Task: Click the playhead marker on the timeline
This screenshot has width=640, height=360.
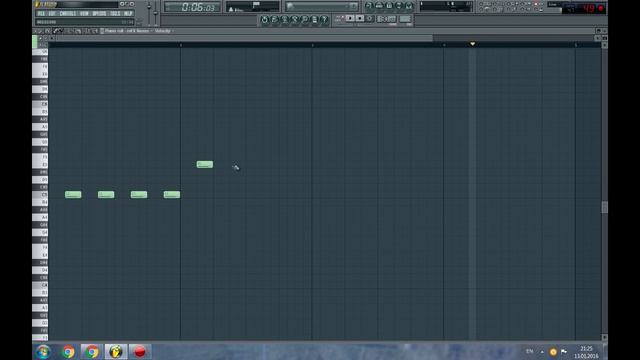Action: [472, 44]
